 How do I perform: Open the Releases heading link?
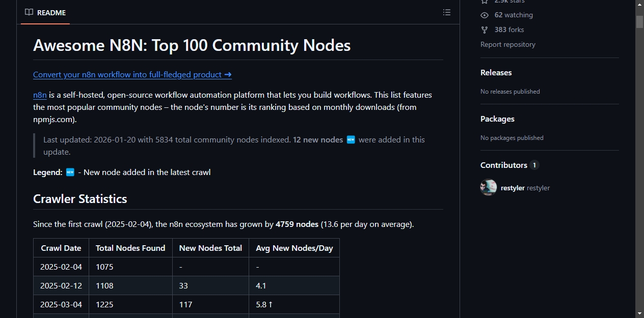coord(496,72)
